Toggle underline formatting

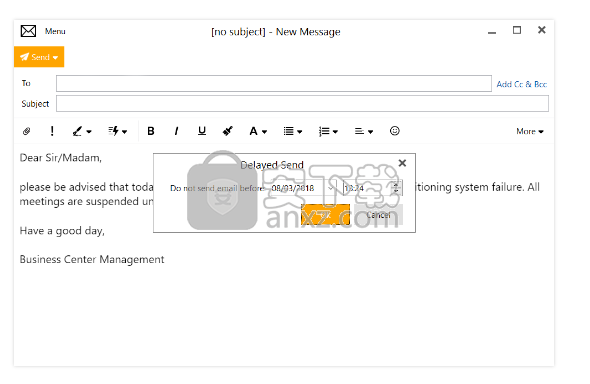(x=202, y=131)
